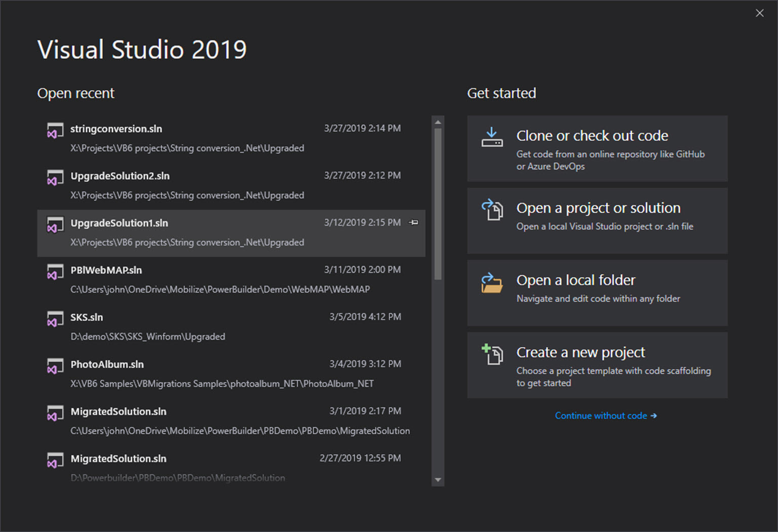This screenshot has width=778, height=532.
Task: Click the solution icon beside UpgradeSolution1.sln
Action: 55,224
